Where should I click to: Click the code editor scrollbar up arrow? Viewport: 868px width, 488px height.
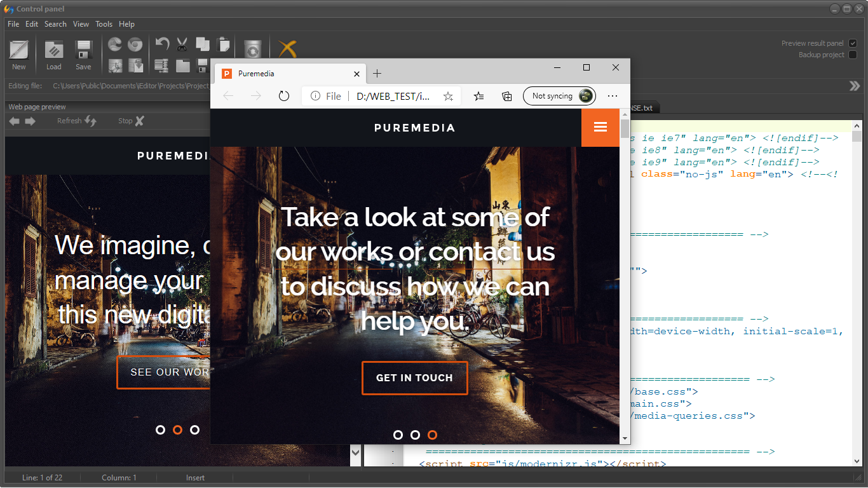[x=857, y=125]
